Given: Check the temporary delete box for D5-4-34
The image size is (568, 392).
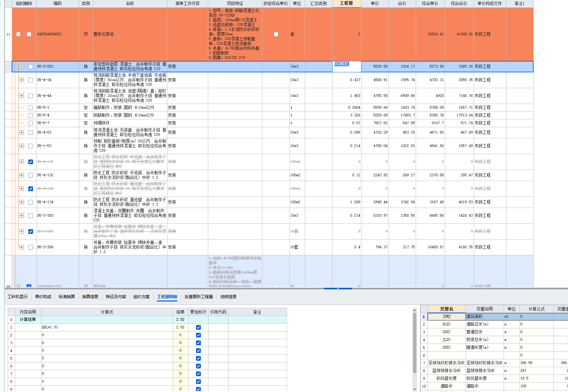Looking at the screenshot, I should tap(31, 80).
